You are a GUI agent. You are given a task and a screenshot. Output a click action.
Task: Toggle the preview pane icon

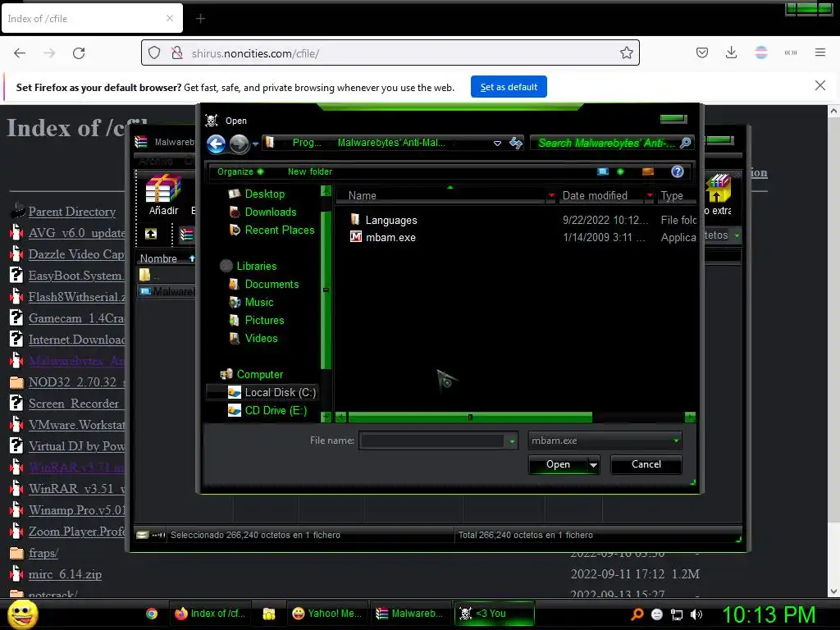[648, 171]
